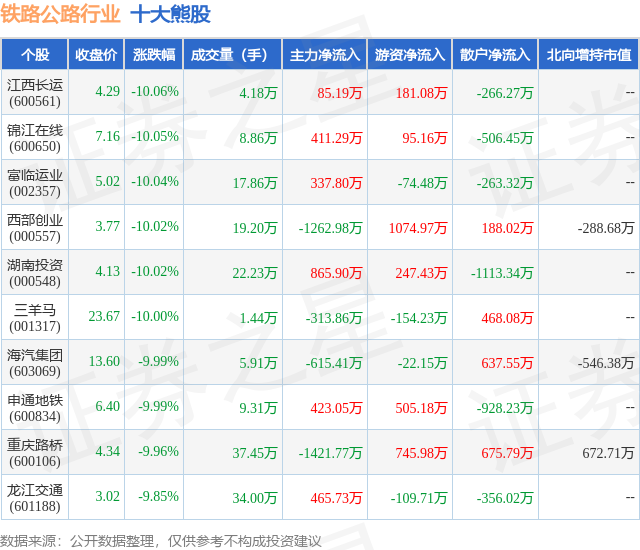Click the volume value 37.45万

pos(255,453)
